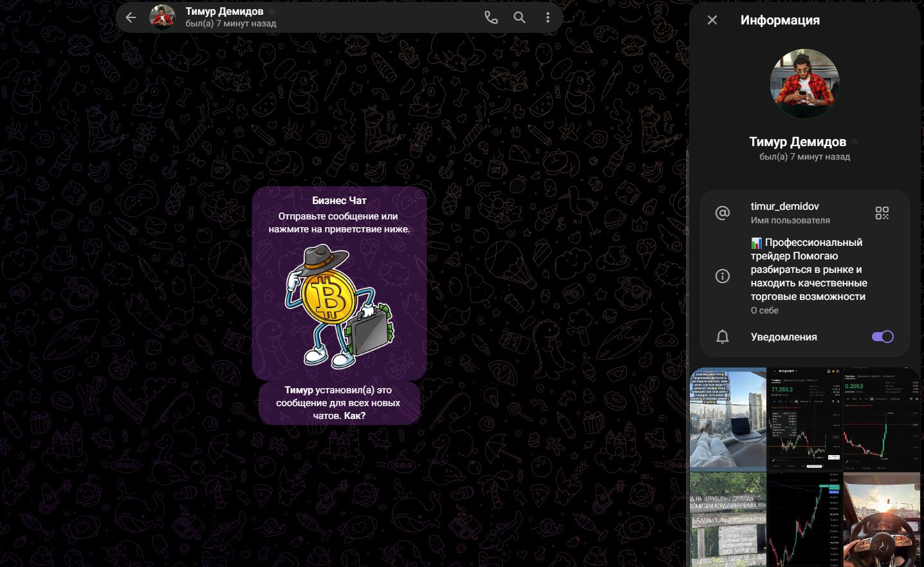Click the username @ icon
Screen dimensions: 924x567
[x=723, y=213]
